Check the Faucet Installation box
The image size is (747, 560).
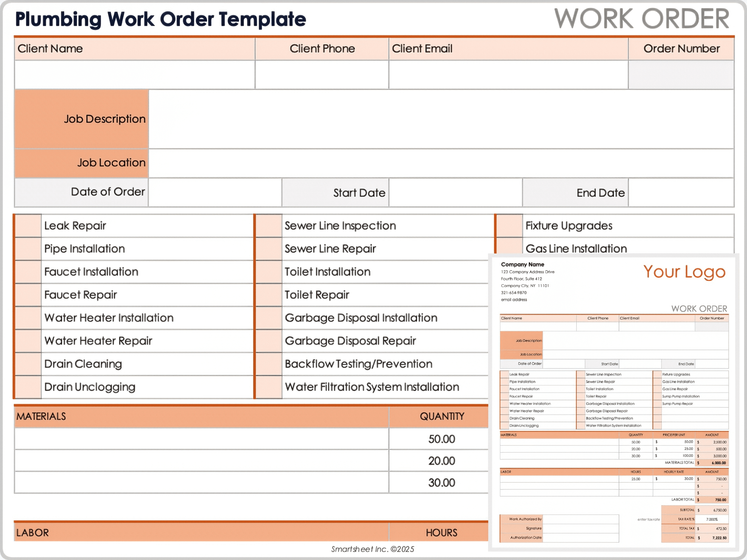pos(28,272)
